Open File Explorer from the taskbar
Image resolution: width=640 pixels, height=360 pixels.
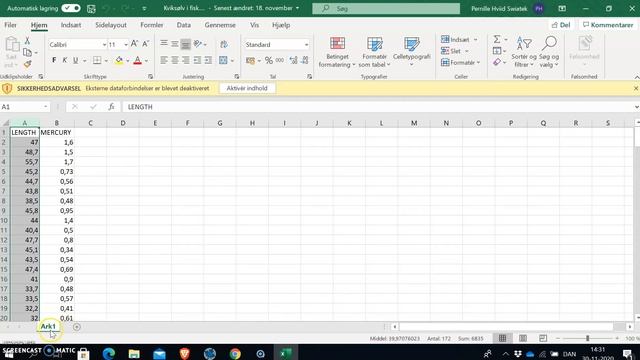tap(134, 353)
